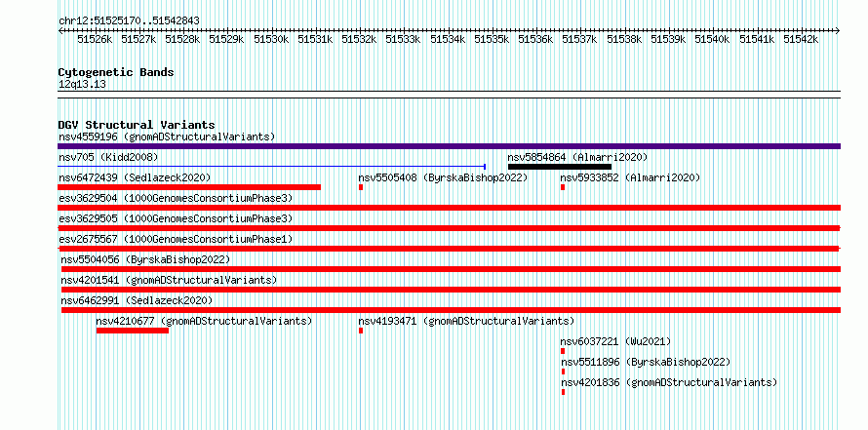
Task: Select the 12q13.13 band label
Action: click(82, 85)
